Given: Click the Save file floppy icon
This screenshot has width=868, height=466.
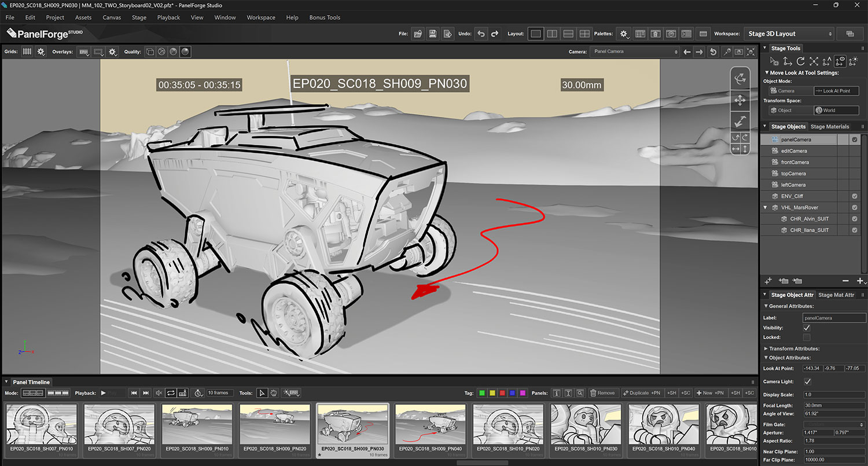Looking at the screenshot, I should [x=432, y=34].
